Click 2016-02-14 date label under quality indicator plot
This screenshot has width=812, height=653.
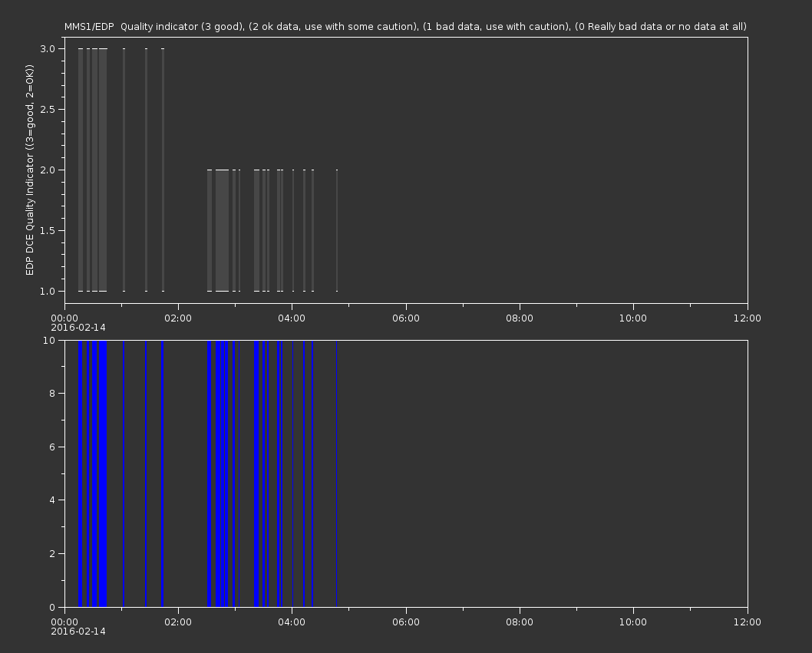point(78,328)
